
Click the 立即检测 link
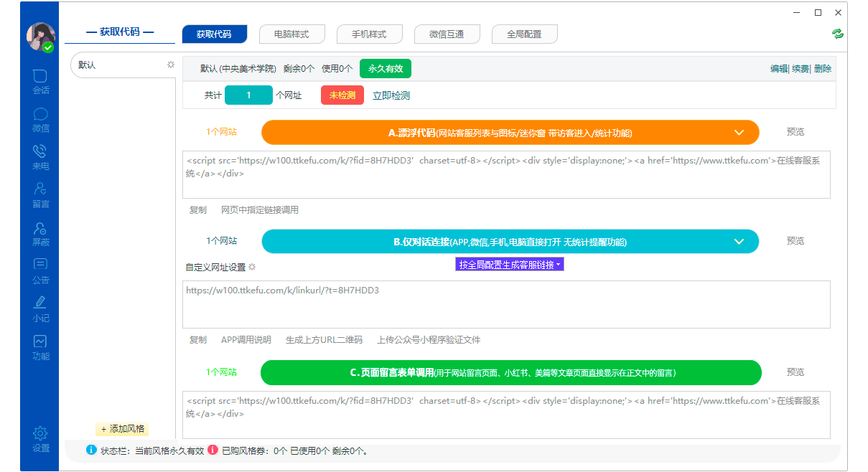[x=391, y=95]
